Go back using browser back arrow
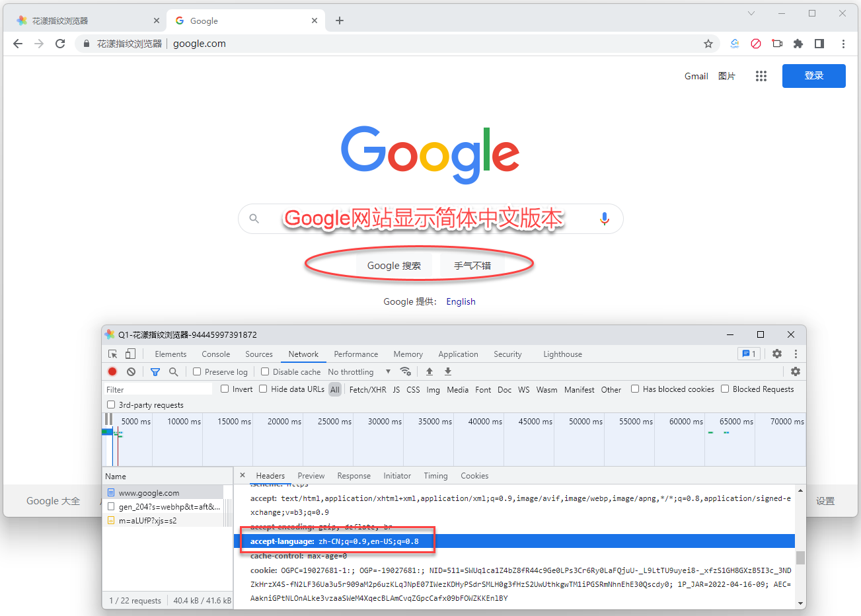This screenshot has height=616, width=861. (18, 44)
